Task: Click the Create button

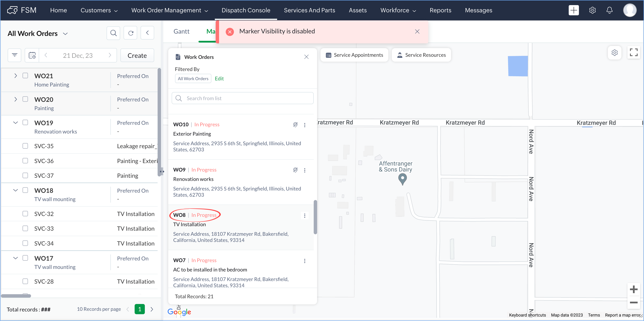Action: click(x=137, y=55)
